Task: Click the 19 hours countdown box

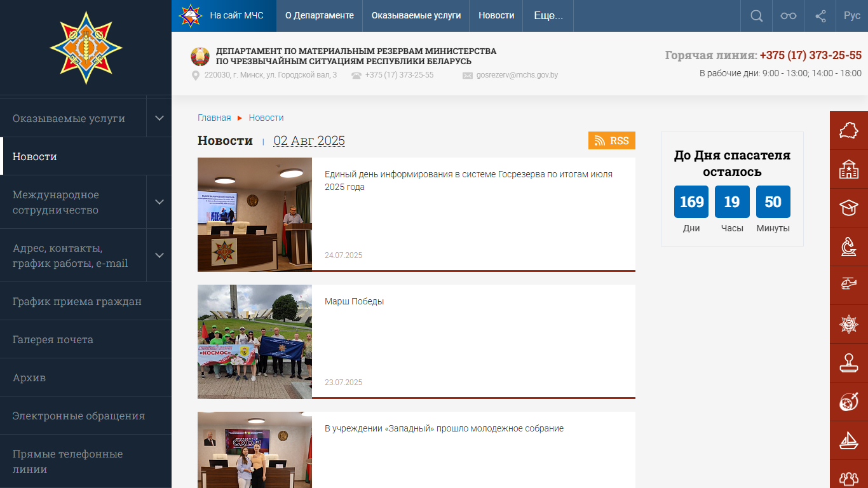Action: [732, 202]
